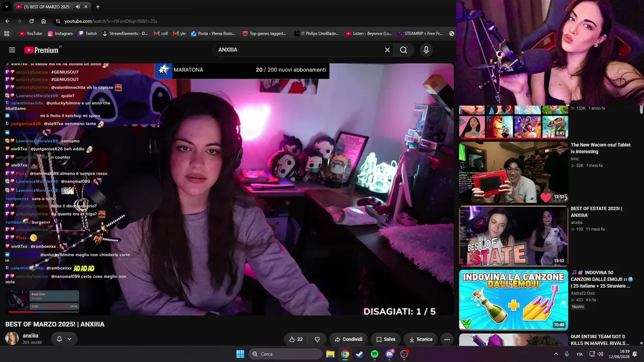Dislike the video with thumbs down

point(317,339)
